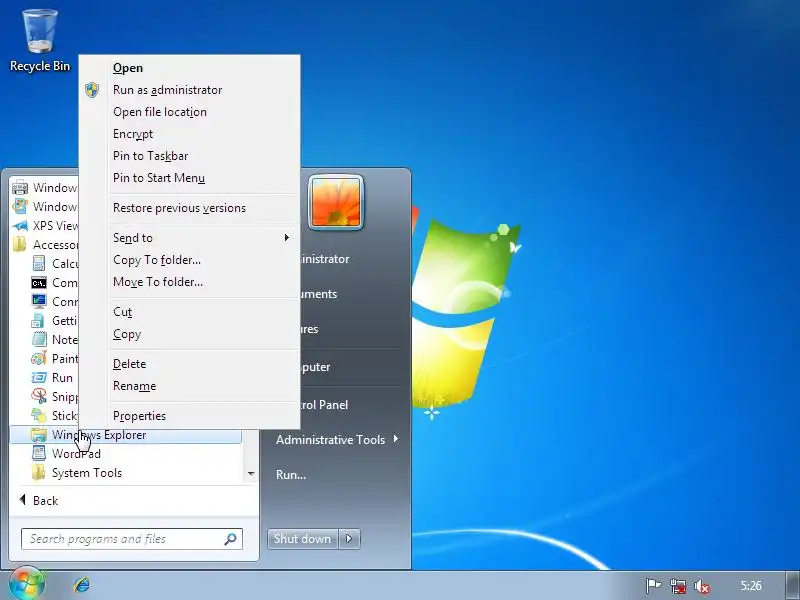The width and height of the screenshot is (800, 600).
Task: Select Cut in the context menu
Action: tap(122, 312)
